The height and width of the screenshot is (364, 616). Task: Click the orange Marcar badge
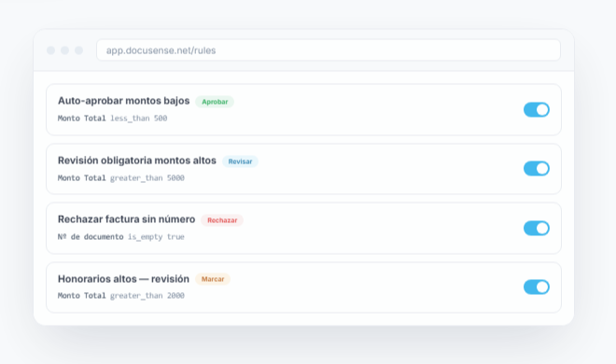tap(213, 279)
